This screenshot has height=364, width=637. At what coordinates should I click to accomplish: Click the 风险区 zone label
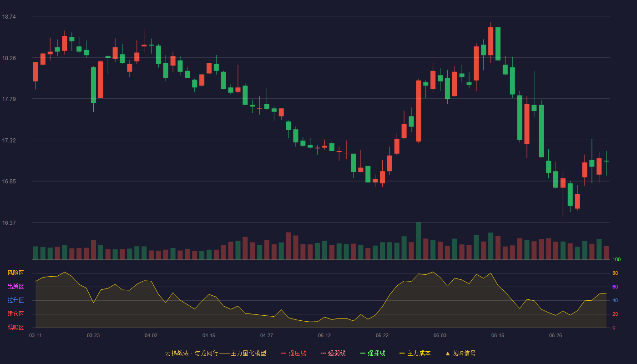click(15, 273)
